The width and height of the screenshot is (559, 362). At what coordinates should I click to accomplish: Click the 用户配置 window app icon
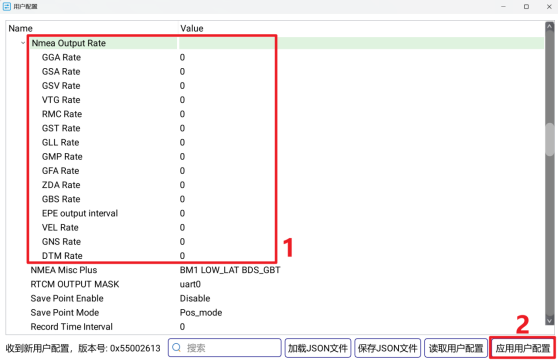click(x=7, y=6)
